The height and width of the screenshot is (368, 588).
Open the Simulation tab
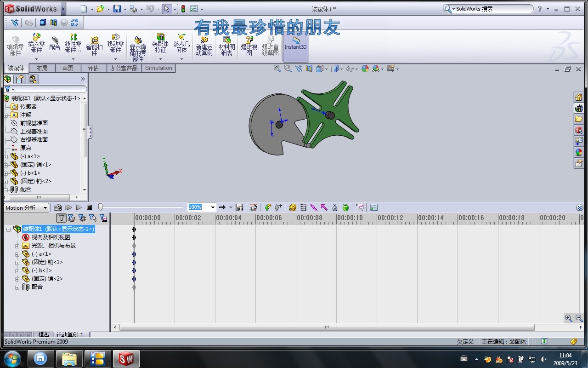click(x=158, y=68)
